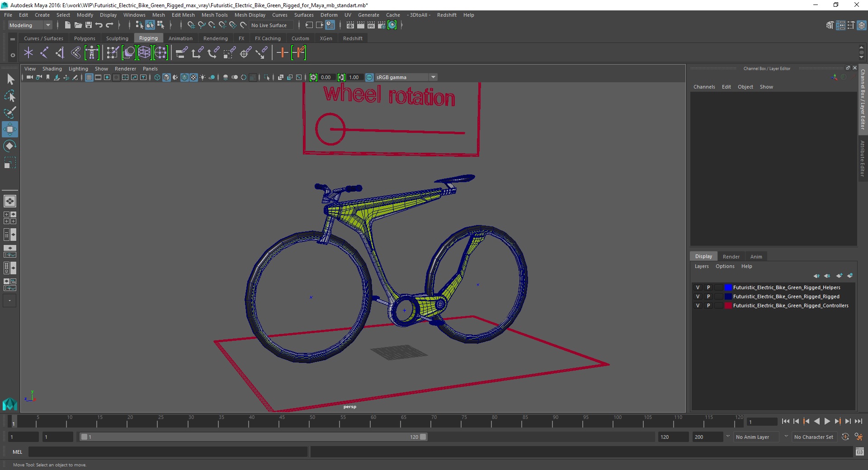The width and height of the screenshot is (868, 470).
Task: Open the animation preferences
Action: (859, 437)
